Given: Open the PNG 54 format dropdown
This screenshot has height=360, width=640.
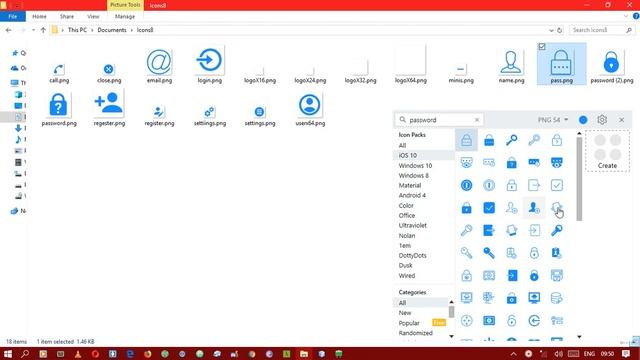Looking at the screenshot, I should point(553,120).
